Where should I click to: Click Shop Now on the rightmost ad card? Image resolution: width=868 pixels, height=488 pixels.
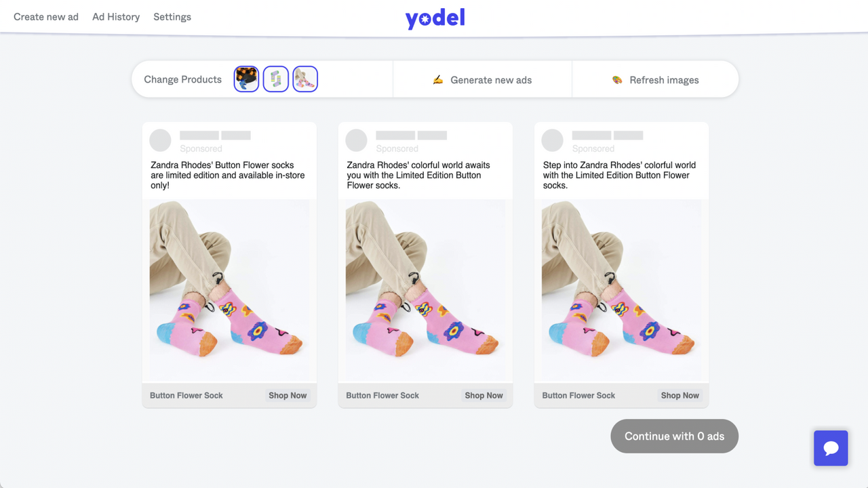point(679,395)
